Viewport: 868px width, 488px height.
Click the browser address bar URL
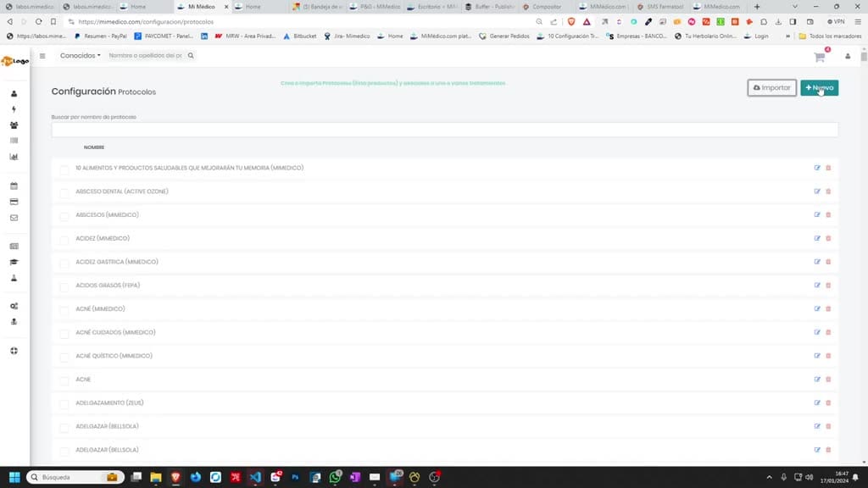pos(146,21)
